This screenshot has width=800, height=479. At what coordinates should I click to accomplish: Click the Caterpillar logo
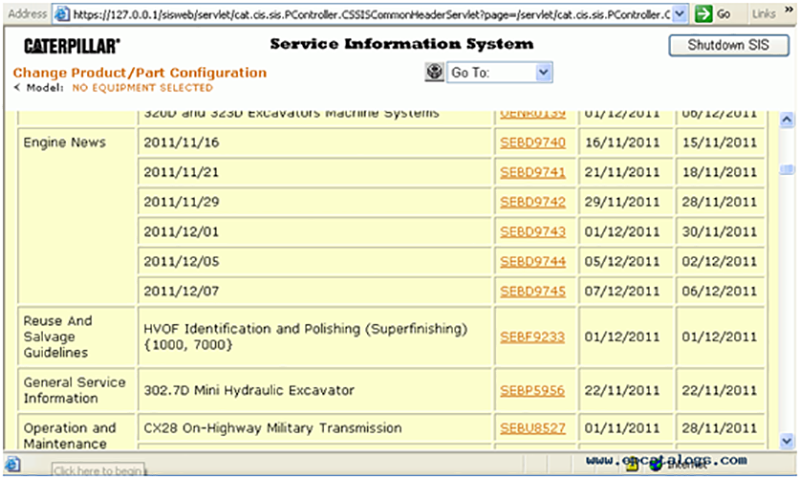pos(72,46)
